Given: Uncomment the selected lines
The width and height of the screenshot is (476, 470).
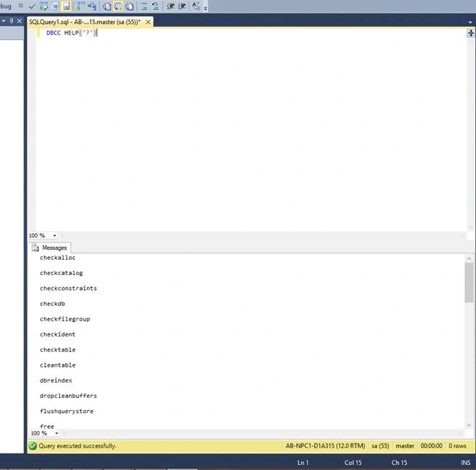Looking at the screenshot, I should click(x=156, y=6).
